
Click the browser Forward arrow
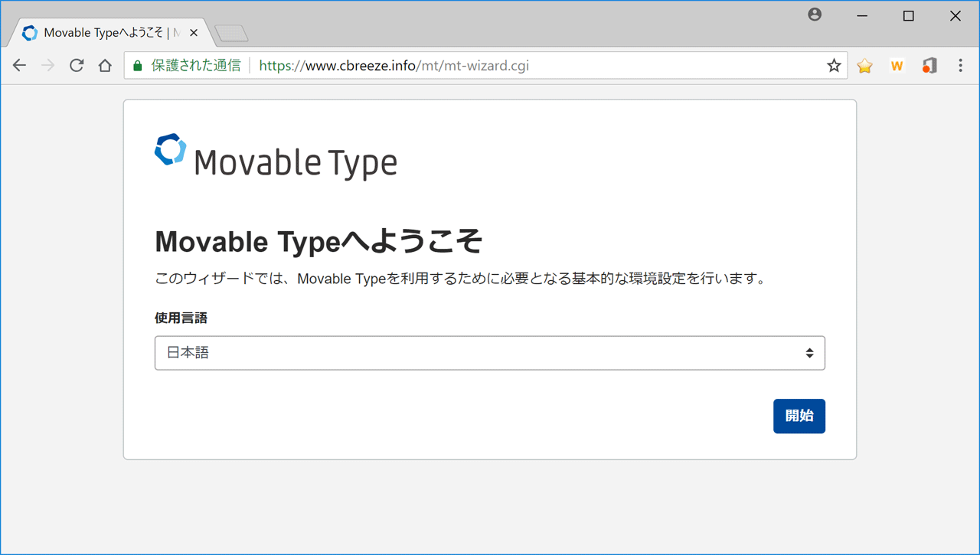(x=47, y=66)
